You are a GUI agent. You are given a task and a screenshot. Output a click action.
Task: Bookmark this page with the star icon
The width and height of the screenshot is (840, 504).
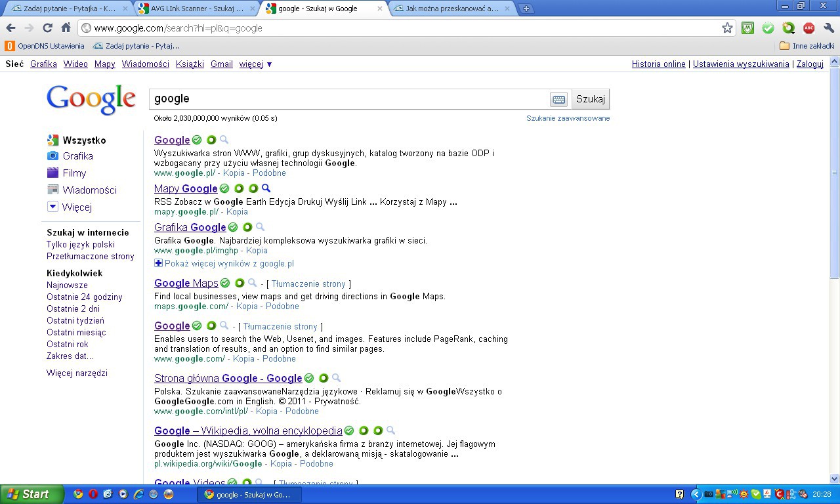727,28
